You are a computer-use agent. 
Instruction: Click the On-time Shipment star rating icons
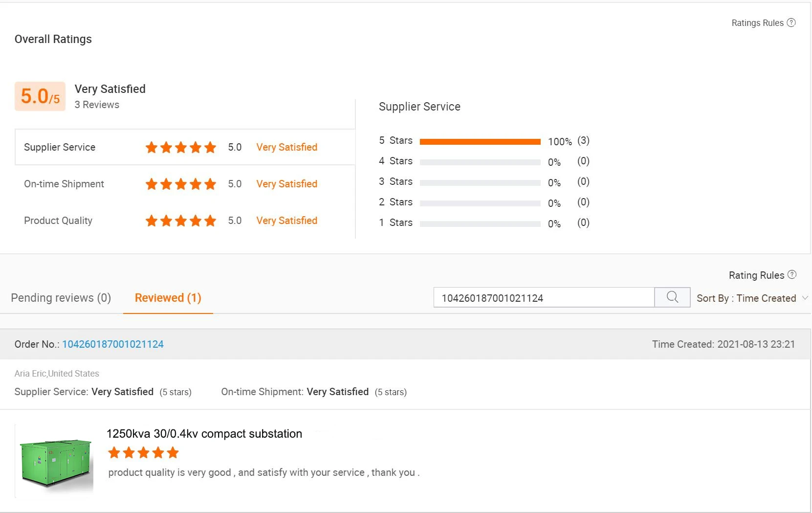[x=180, y=184]
